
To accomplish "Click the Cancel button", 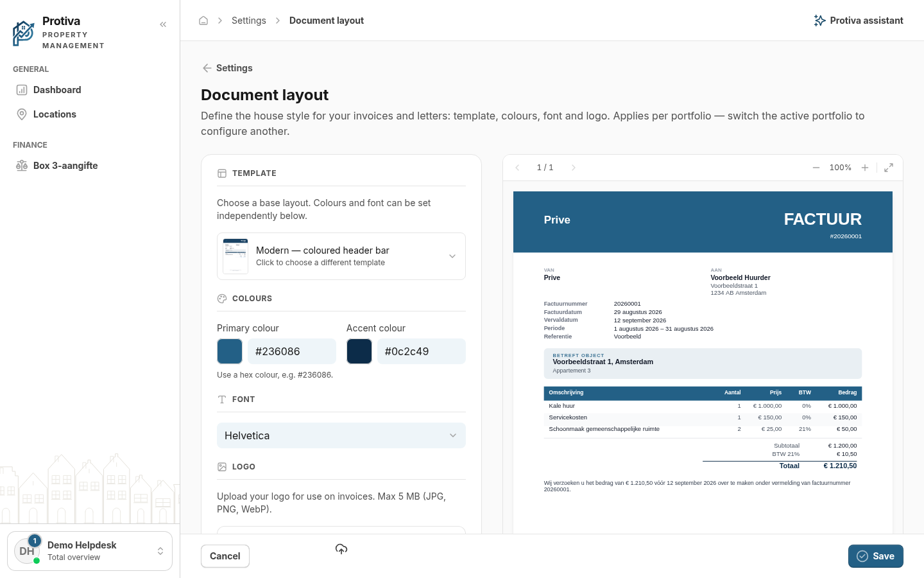I will point(225,556).
